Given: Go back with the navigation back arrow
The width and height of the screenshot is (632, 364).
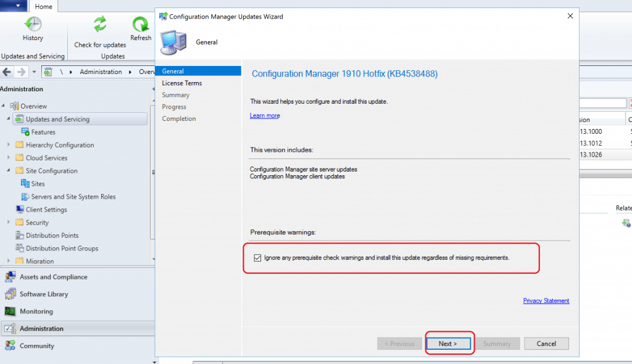Looking at the screenshot, I should pos(7,72).
